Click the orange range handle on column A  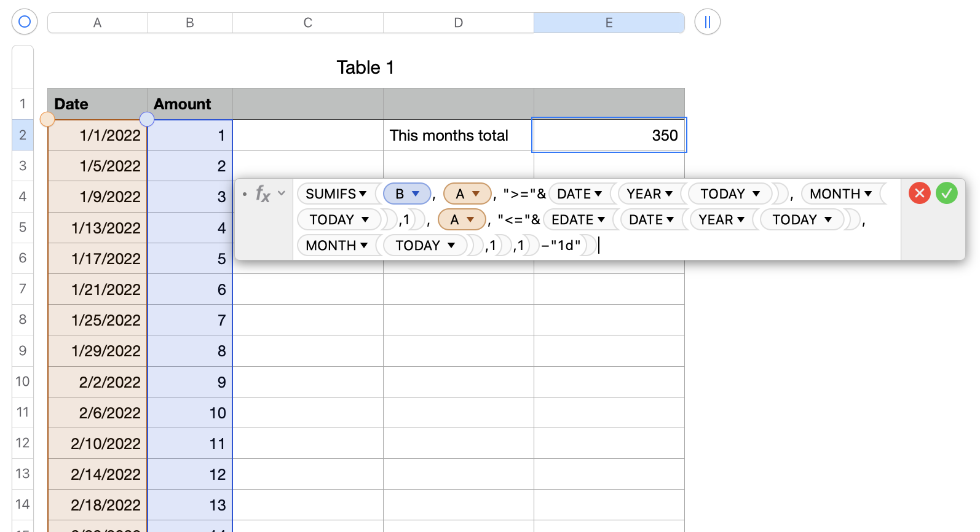[47, 119]
